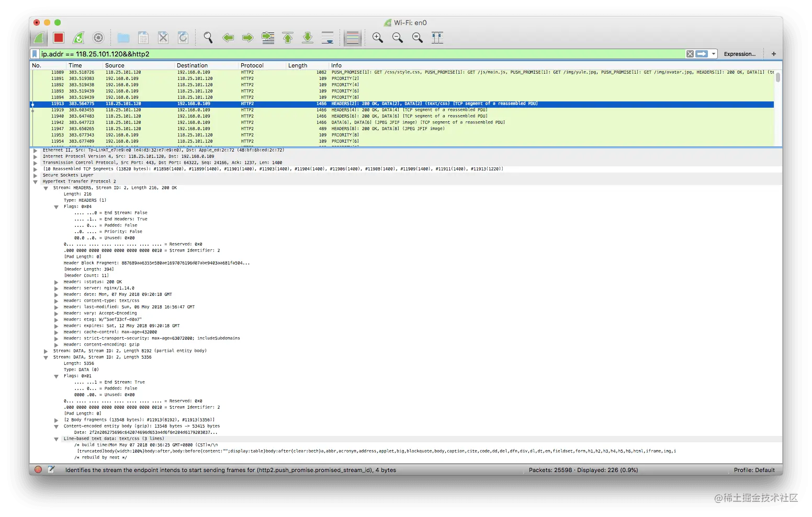Sort by the Source column header
Screen dimensions: 812x517
tap(139, 65)
